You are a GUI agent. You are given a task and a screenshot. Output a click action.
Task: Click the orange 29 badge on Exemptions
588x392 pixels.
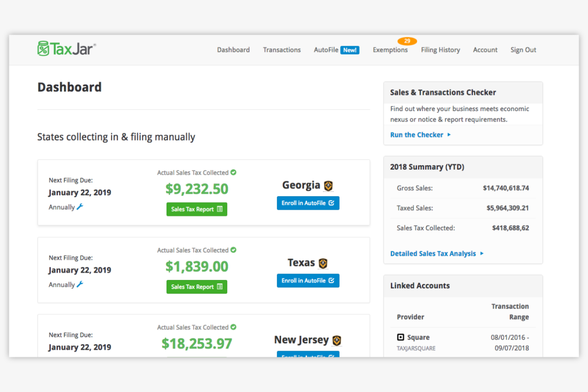(x=407, y=41)
